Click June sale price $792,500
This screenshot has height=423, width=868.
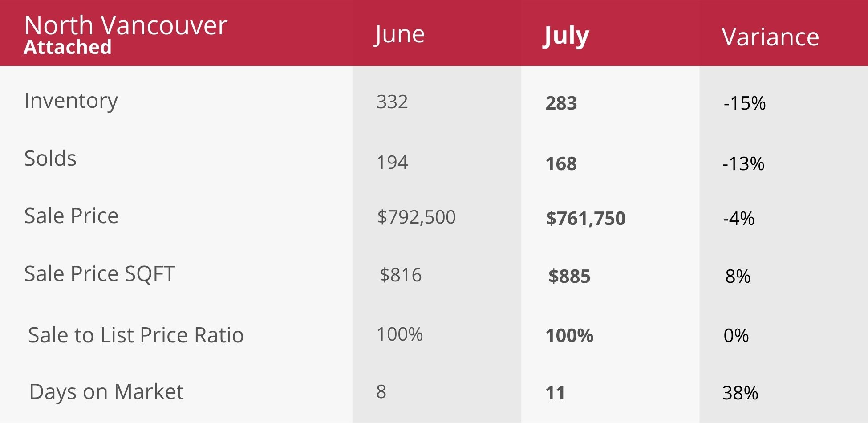(x=416, y=217)
